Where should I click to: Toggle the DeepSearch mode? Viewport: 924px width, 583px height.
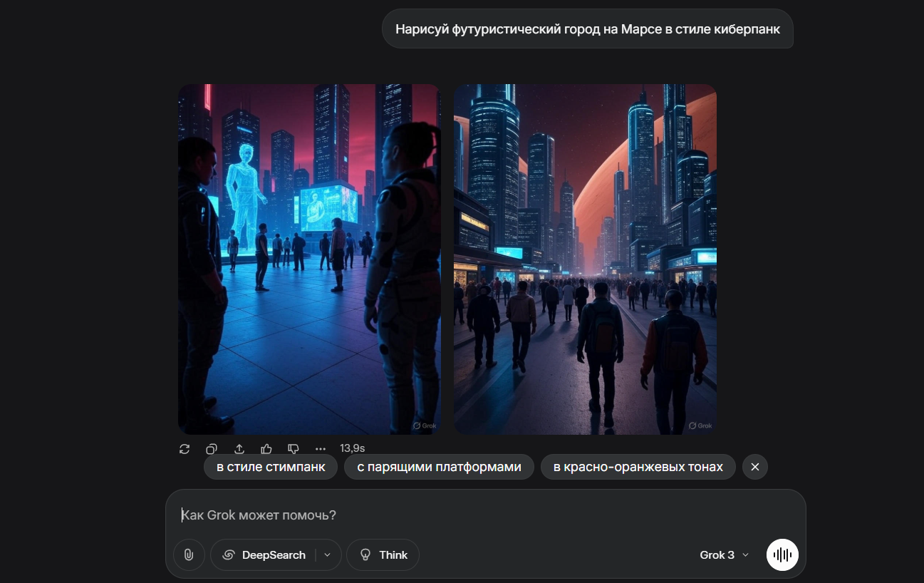coord(264,554)
